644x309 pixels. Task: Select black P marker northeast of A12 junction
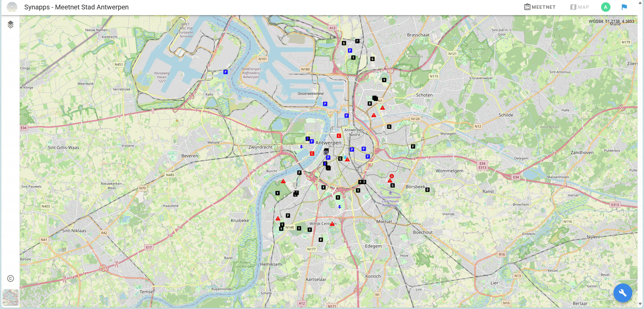pyautogui.click(x=357, y=41)
